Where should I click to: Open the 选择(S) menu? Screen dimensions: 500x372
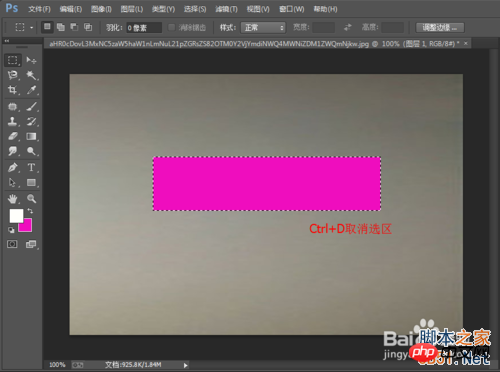click(x=195, y=9)
